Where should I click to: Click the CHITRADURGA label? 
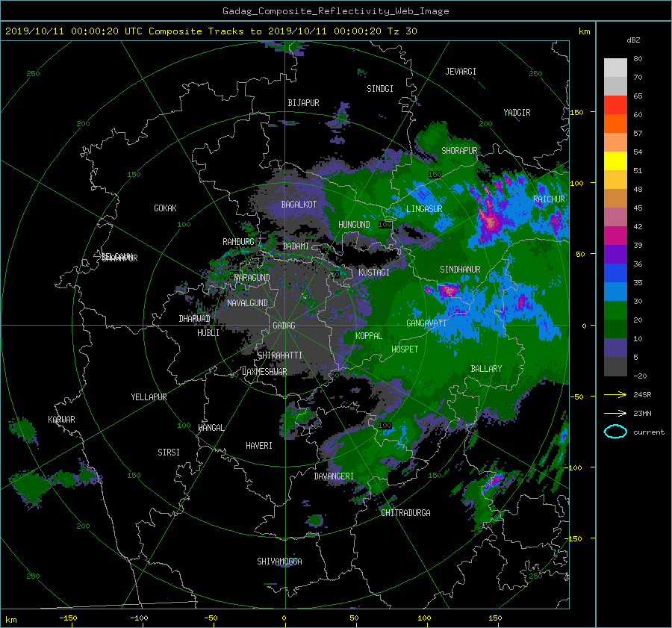pos(405,513)
